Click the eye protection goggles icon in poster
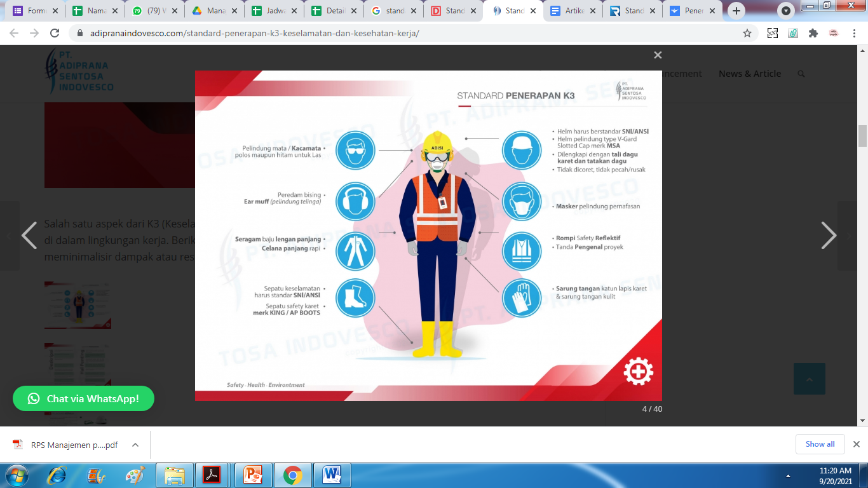Screen dimensions: 868x488 [x=355, y=151]
